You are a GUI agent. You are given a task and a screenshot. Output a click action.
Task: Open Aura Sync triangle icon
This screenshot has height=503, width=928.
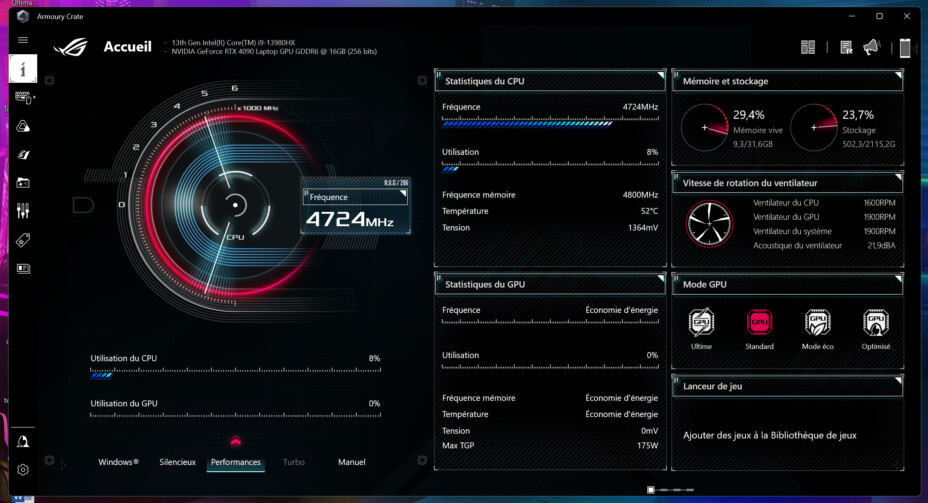click(x=23, y=126)
